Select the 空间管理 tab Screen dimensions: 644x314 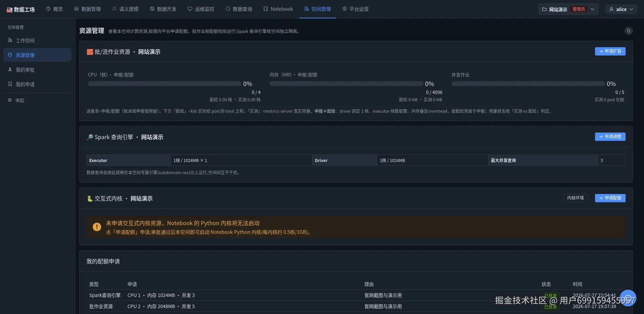[x=317, y=9]
